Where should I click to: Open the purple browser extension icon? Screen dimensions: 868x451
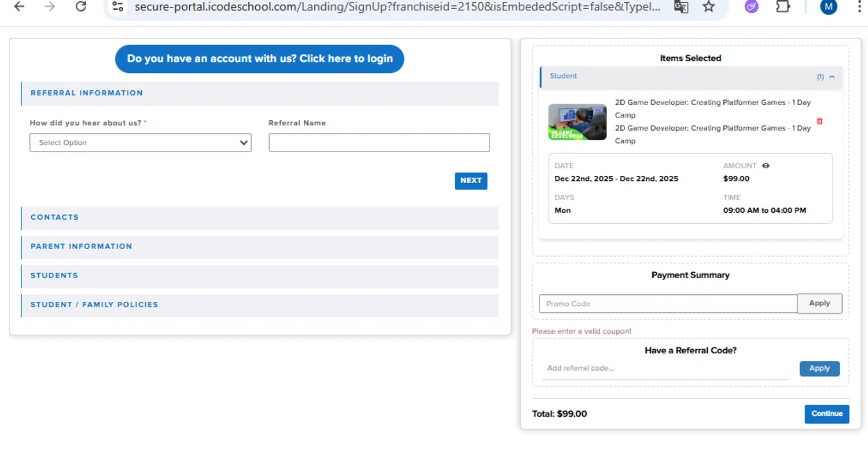click(751, 7)
